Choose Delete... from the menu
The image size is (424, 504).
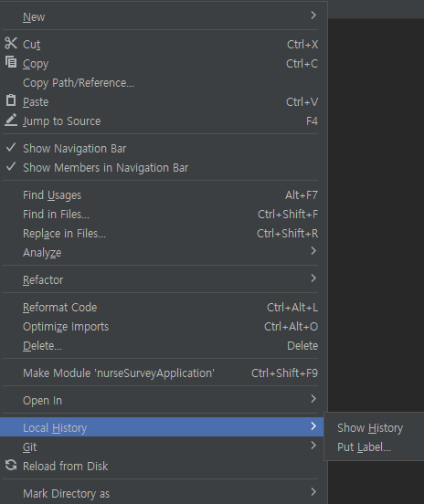click(x=162, y=346)
